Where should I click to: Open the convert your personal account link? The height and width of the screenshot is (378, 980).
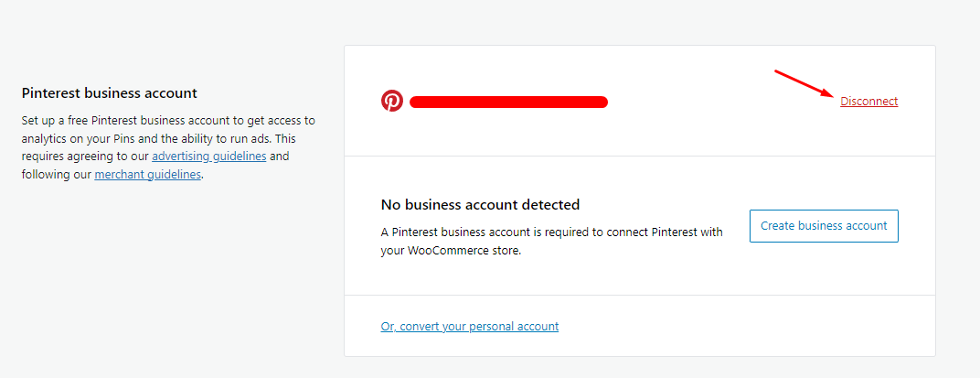[469, 326]
